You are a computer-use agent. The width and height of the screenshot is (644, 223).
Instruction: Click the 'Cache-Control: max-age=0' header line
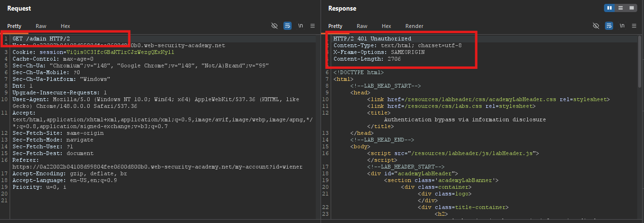click(x=53, y=59)
